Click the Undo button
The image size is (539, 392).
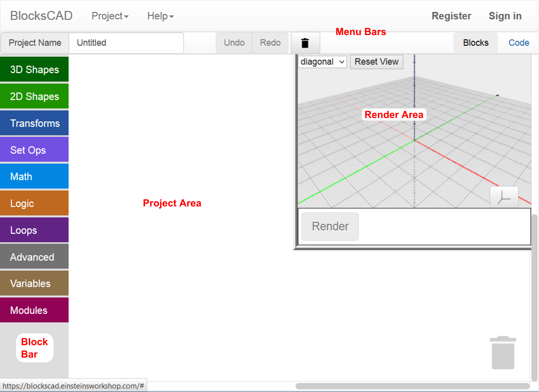[x=234, y=43]
